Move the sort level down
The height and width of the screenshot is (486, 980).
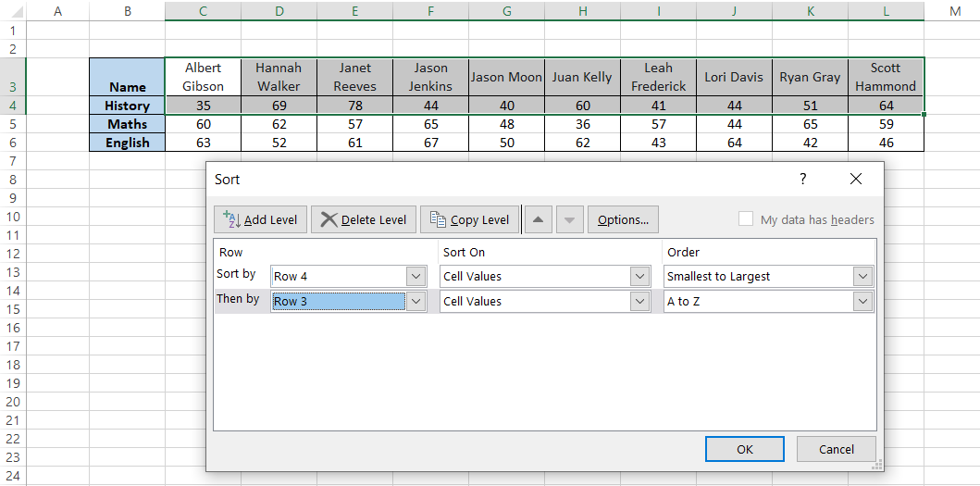[x=570, y=219]
